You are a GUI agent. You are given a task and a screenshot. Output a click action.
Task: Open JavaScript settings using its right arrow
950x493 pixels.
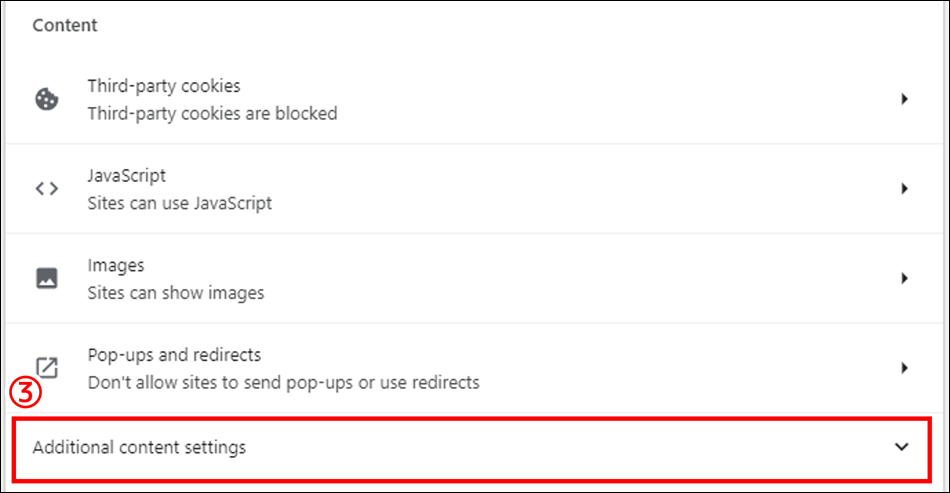pos(904,188)
